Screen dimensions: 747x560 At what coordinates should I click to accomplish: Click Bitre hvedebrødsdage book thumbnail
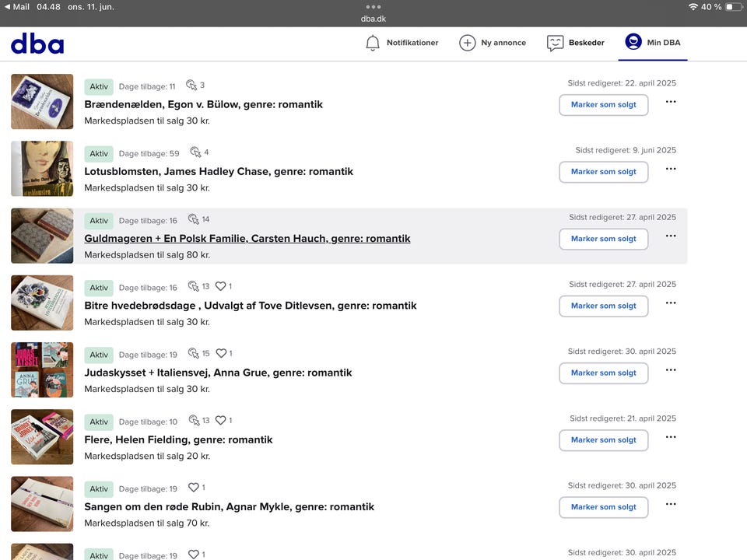click(x=42, y=303)
